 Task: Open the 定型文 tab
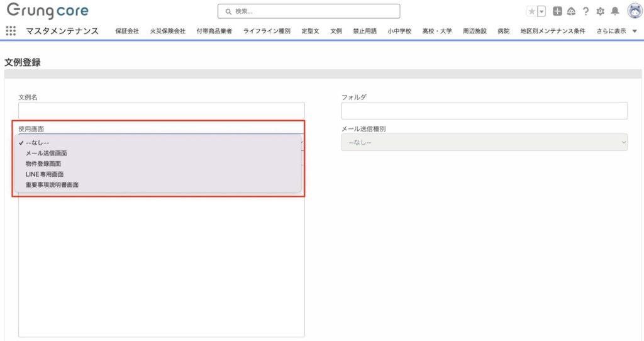point(310,31)
